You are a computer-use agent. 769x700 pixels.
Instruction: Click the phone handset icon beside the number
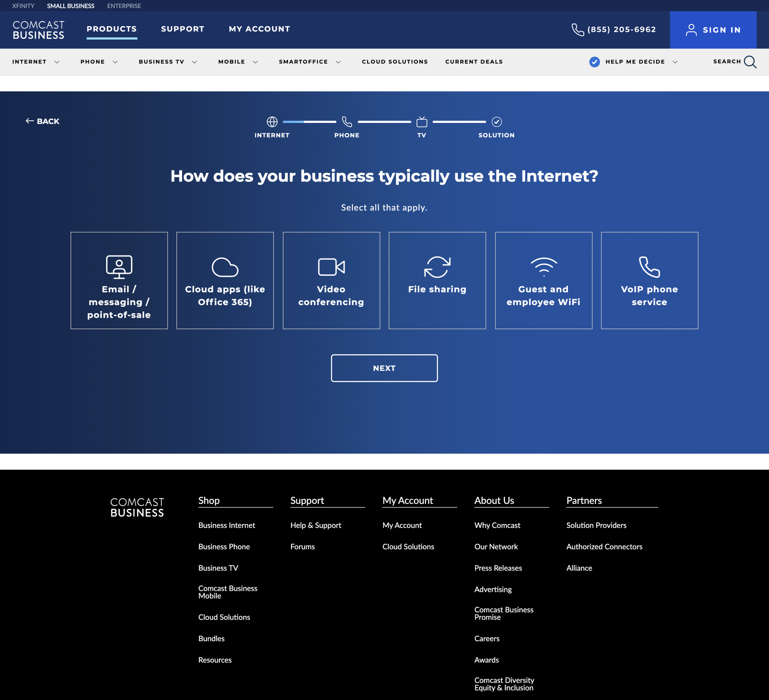[577, 30]
